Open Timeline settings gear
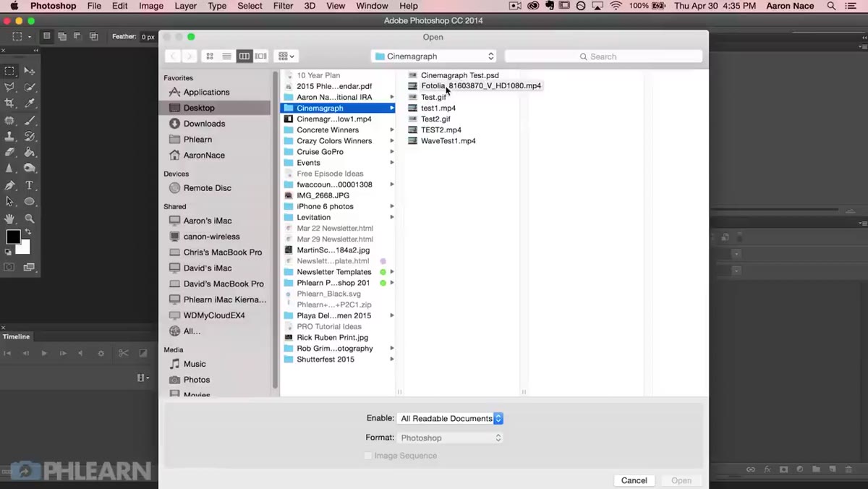This screenshot has width=868, height=489. click(101, 353)
